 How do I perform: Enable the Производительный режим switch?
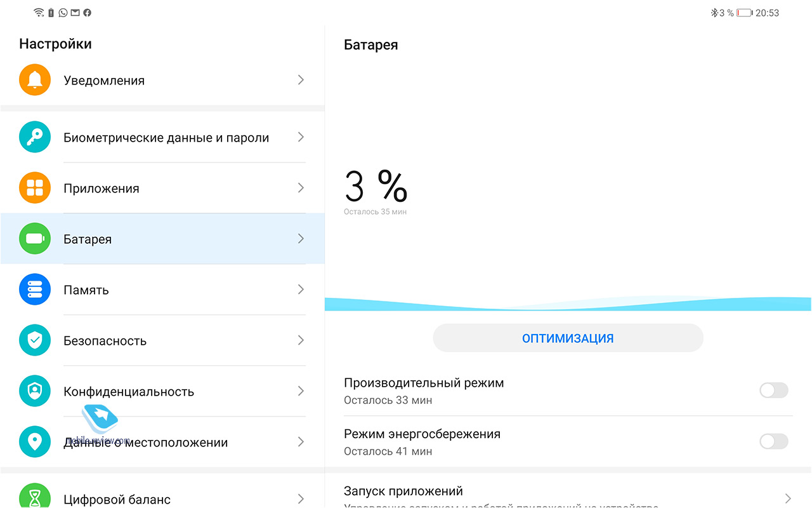coord(774,391)
